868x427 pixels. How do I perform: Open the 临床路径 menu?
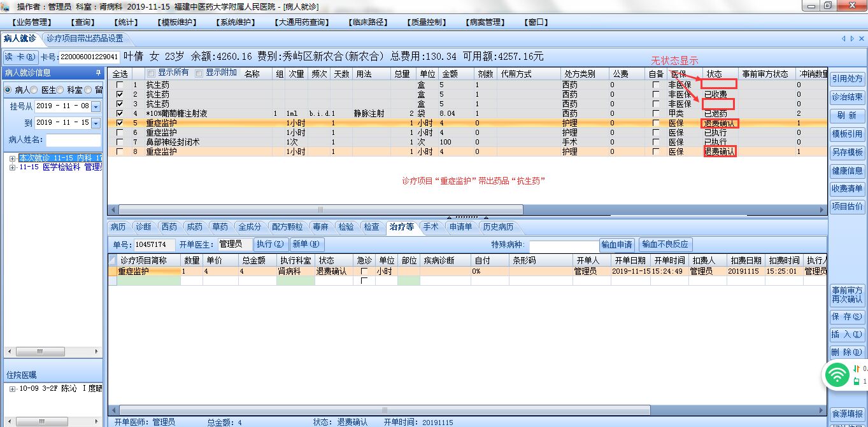click(x=369, y=22)
